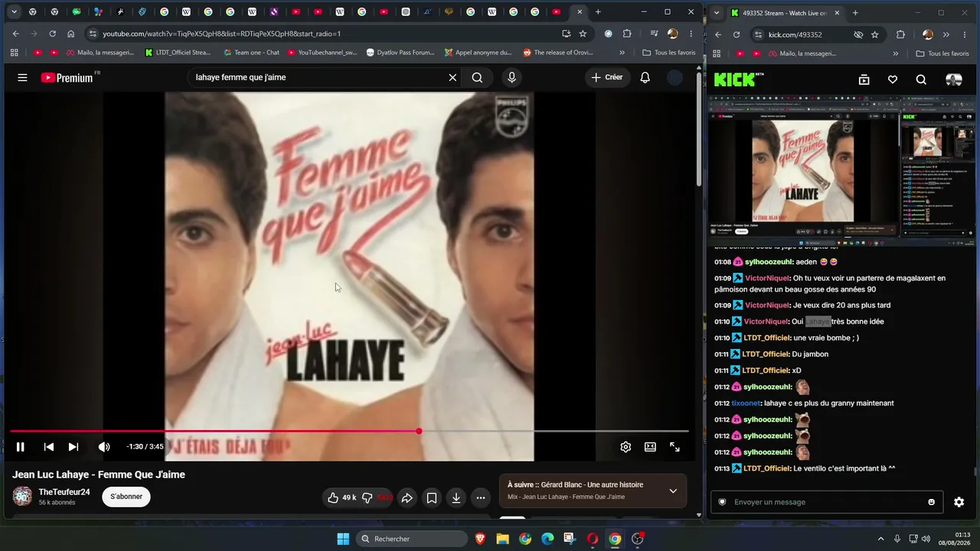Show hidden bookmarks in the YouTube window
Screen dimensions: 980x551
[x=622, y=53]
